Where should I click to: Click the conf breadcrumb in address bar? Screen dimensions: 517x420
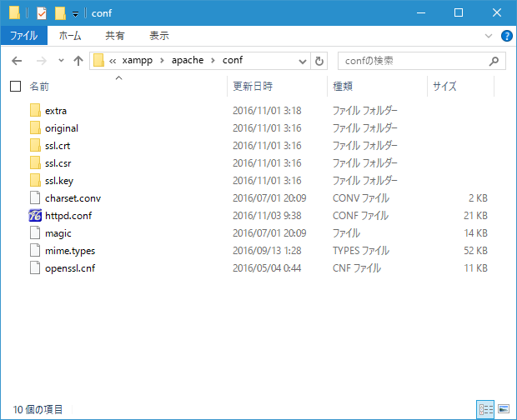(x=233, y=61)
